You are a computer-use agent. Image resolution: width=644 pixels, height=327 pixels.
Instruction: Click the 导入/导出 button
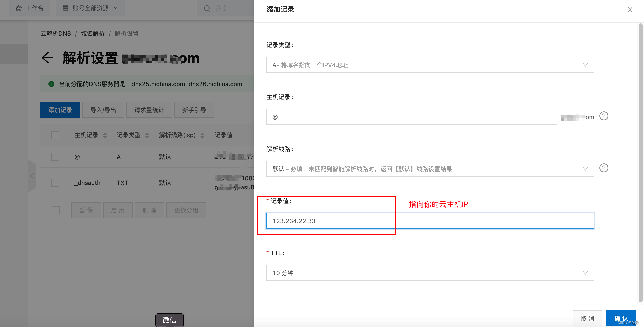[x=103, y=110]
